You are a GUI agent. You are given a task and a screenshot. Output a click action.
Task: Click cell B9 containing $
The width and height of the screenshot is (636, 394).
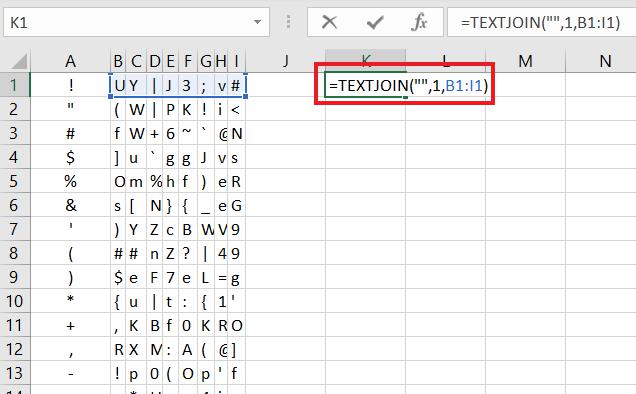click(118, 277)
